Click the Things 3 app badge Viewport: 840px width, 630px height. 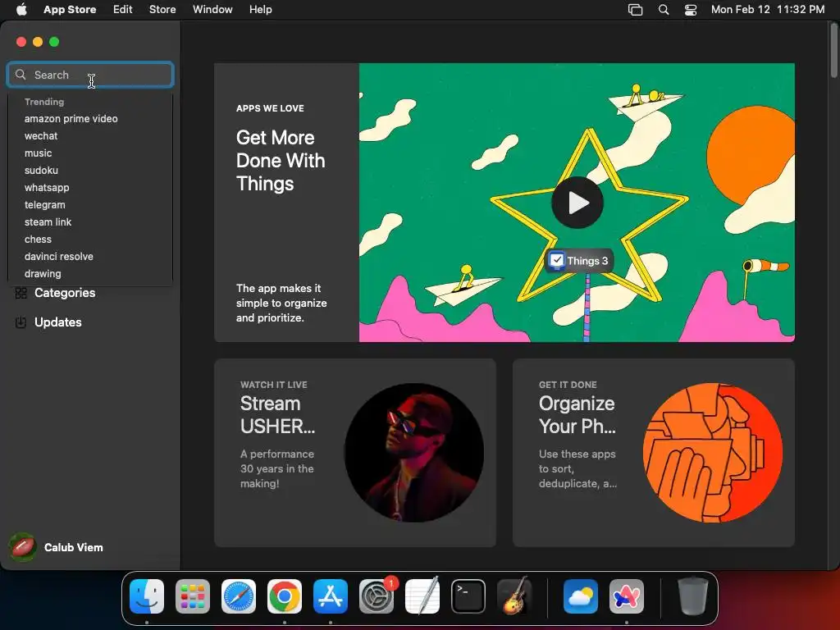coord(578,261)
